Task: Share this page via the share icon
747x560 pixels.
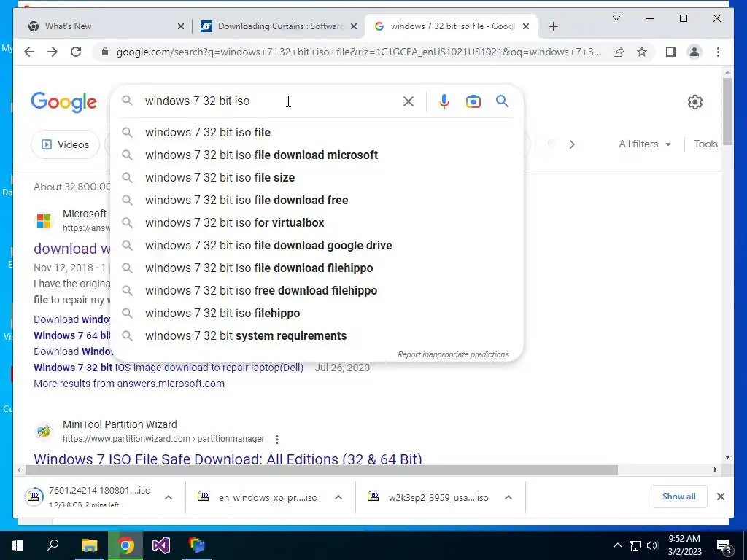Action: (x=619, y=52)
